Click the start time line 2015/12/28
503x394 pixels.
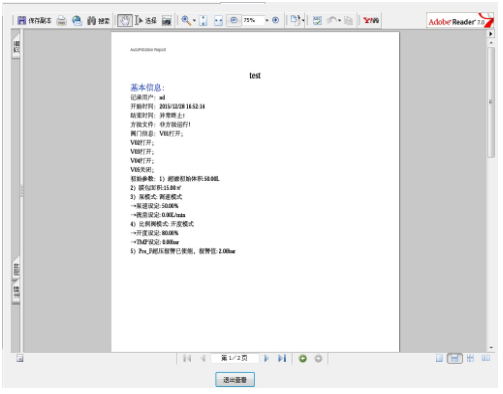[168, 106]
